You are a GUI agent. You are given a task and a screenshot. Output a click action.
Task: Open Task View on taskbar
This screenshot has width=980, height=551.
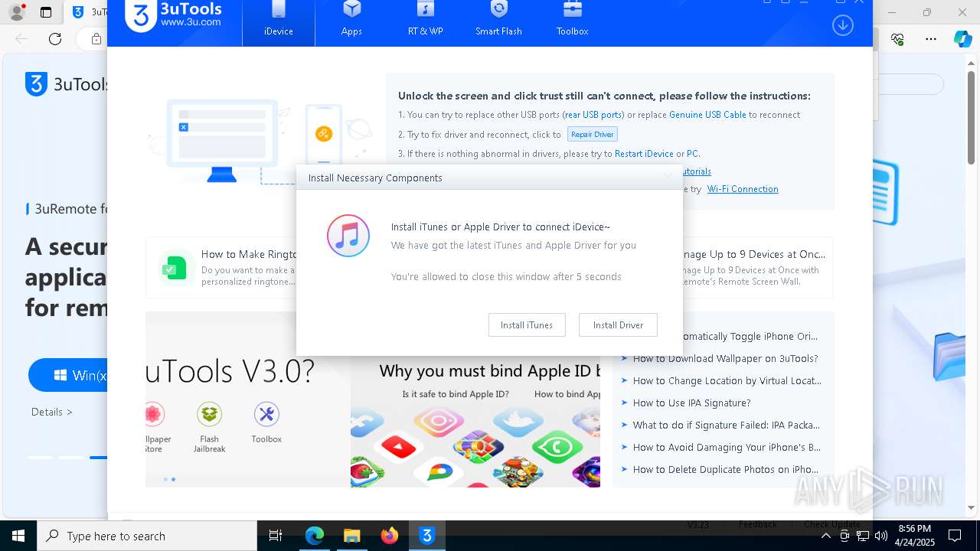pos(276,536)
